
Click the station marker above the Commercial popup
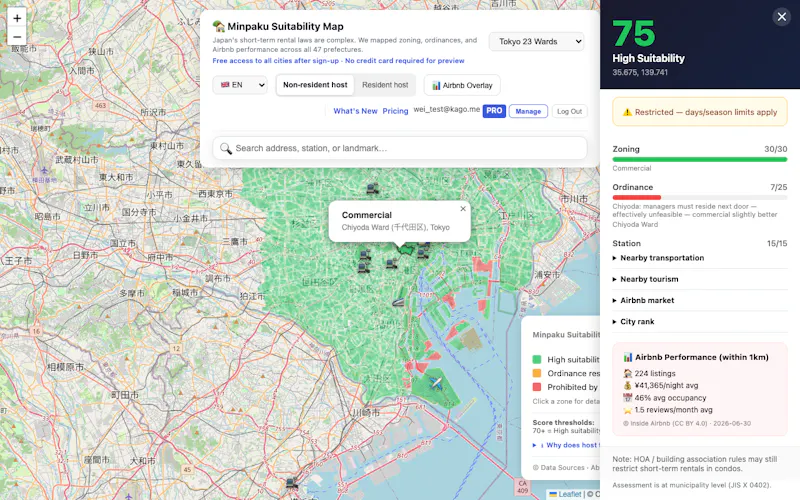click(372, 188)
